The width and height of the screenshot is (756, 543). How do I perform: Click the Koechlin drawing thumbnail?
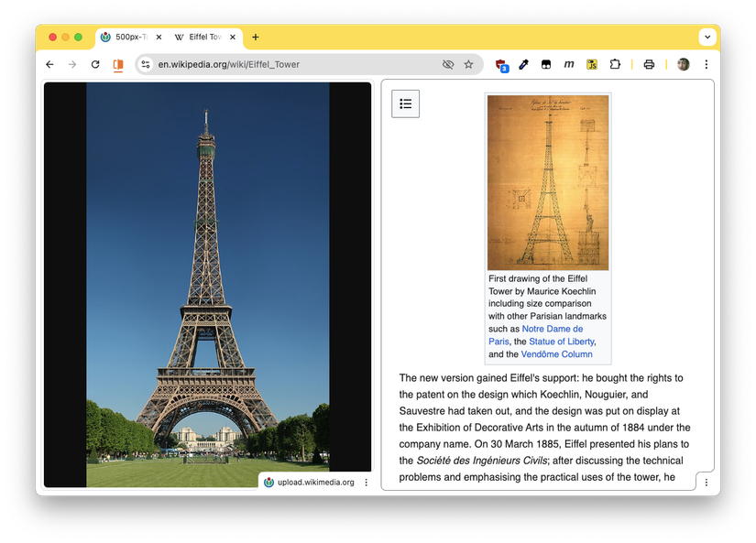547,181
